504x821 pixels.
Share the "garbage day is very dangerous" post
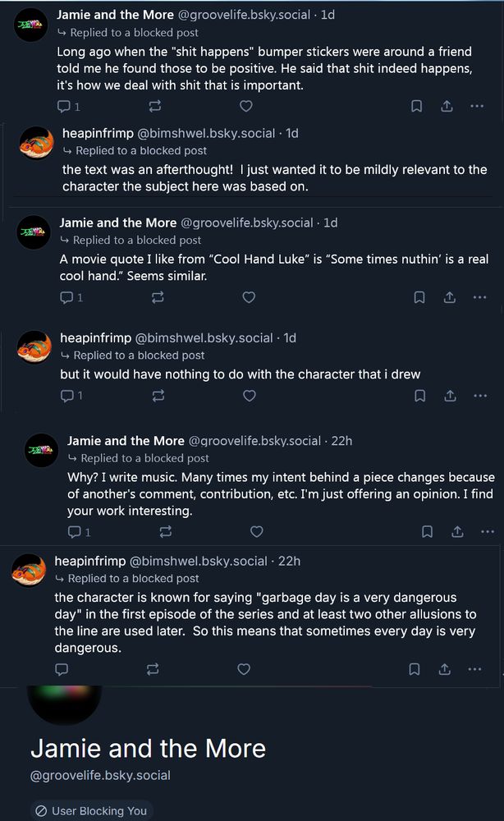tap(444, 669)
